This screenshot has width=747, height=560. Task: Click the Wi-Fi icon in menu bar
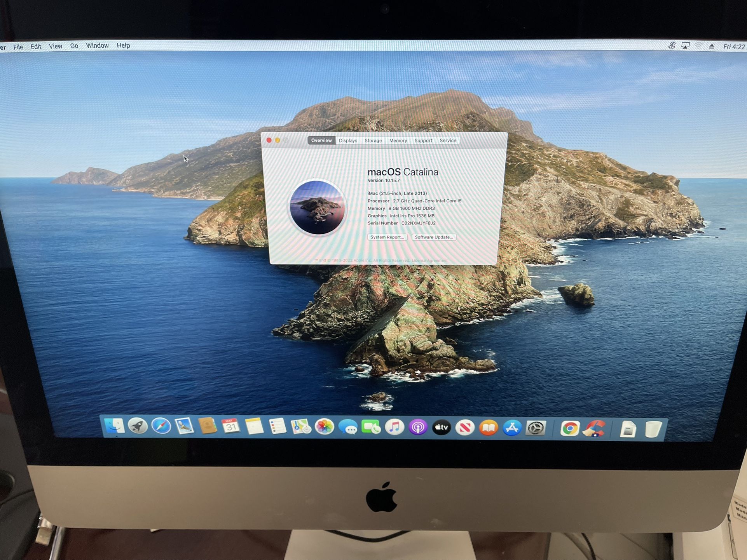click(x=698, y=46)
